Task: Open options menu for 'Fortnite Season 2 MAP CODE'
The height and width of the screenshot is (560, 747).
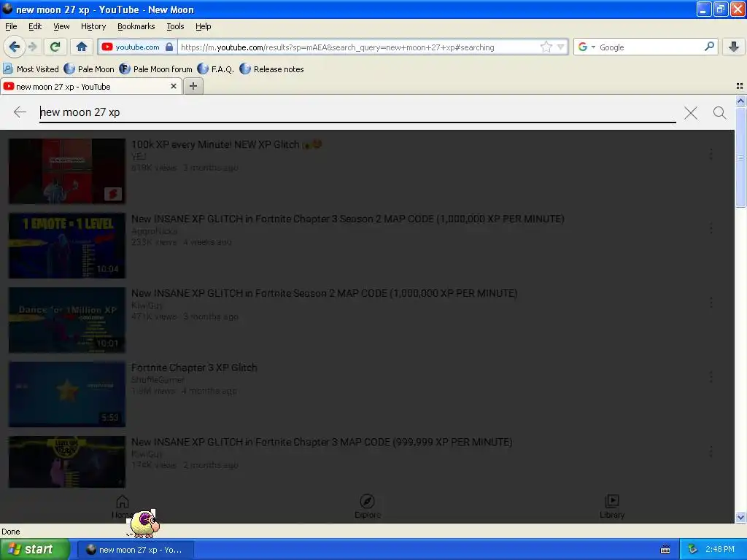Action: (711, 303)
